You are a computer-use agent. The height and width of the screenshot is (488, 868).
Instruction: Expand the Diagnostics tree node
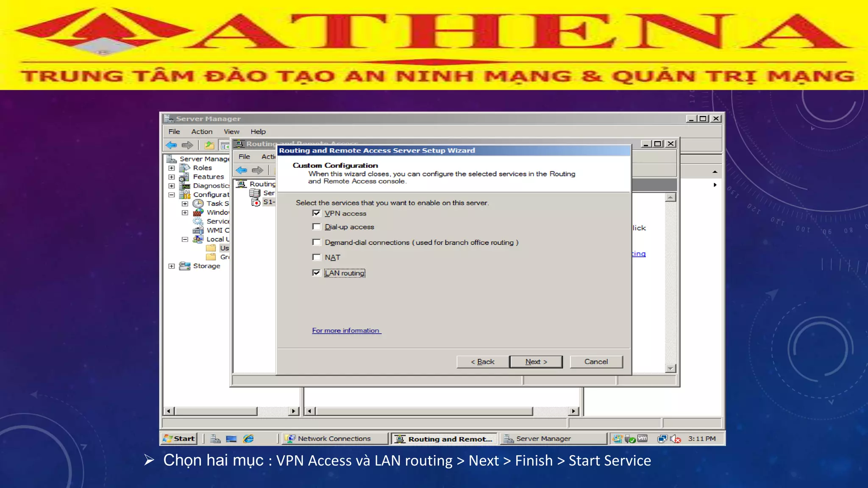pyautogui.click(x=172, y=186)
